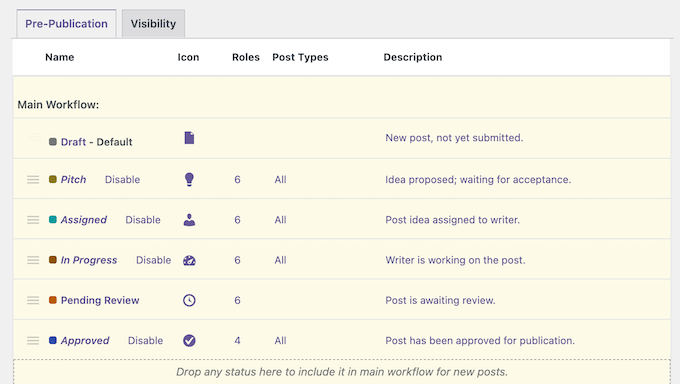Click 'Post has been approved for publication.' text
The height and width of the screenshot is (384, 680).
click(x=480, y=341)
